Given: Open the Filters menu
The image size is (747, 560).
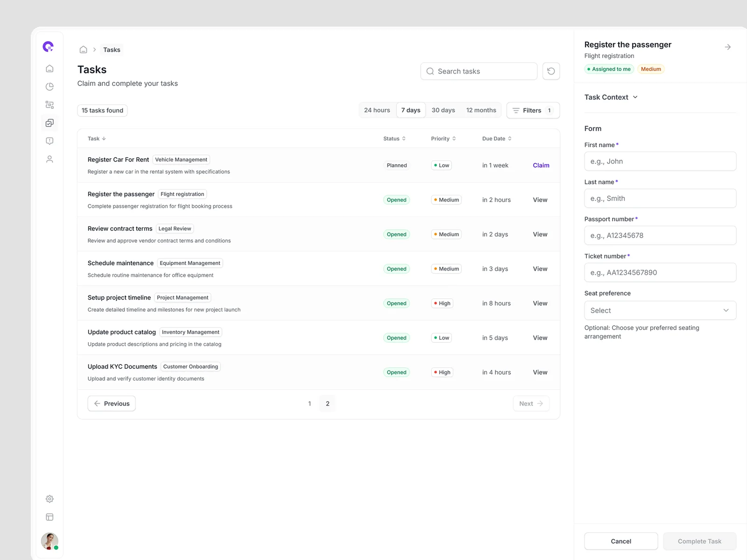Looking at the screenshot, I should coord(533,111).
